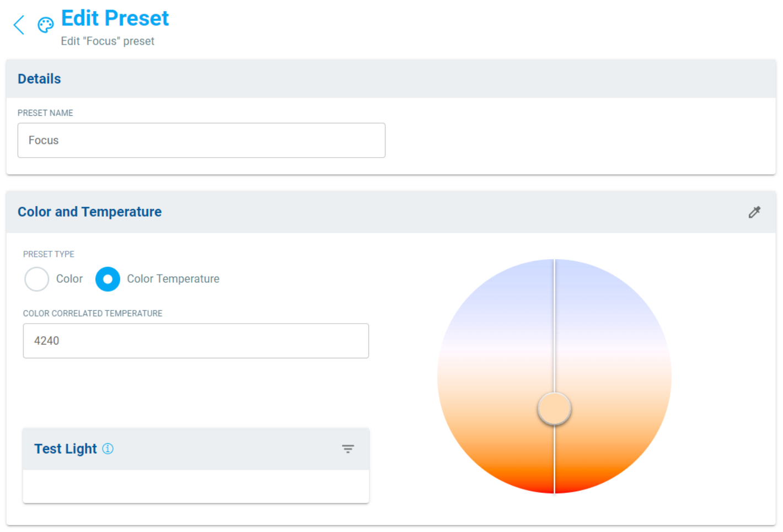783x532 pixels.
Task: Go back using the left chevron arrow
Action: coord(19,25)
